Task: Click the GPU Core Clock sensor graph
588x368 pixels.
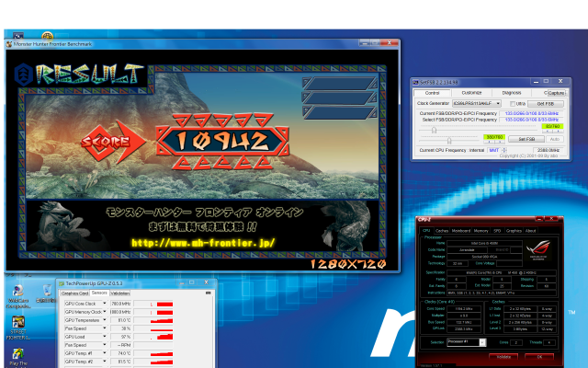Action: click(153, 304)
